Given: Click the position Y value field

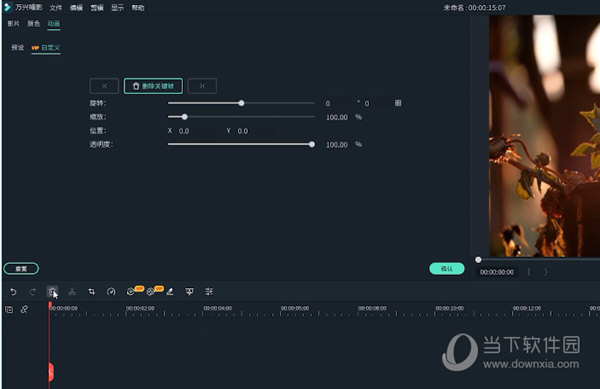Looking at the screenshot, I should point(243,131).
